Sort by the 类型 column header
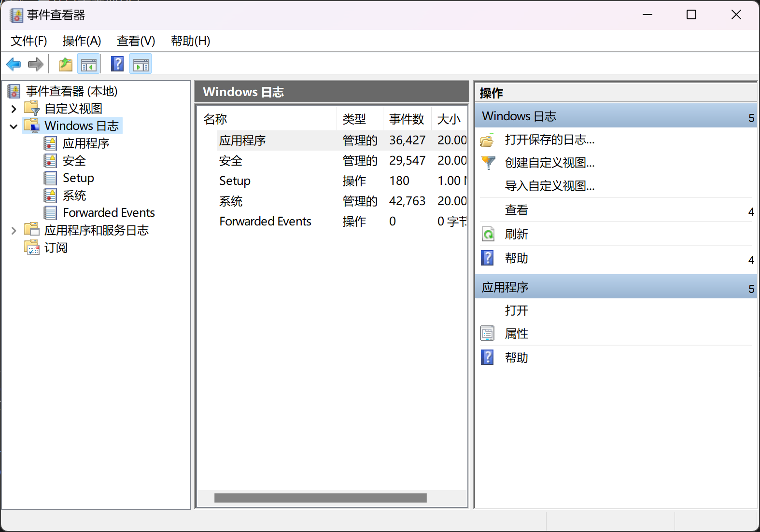The image size is (760, 532). 360,119
